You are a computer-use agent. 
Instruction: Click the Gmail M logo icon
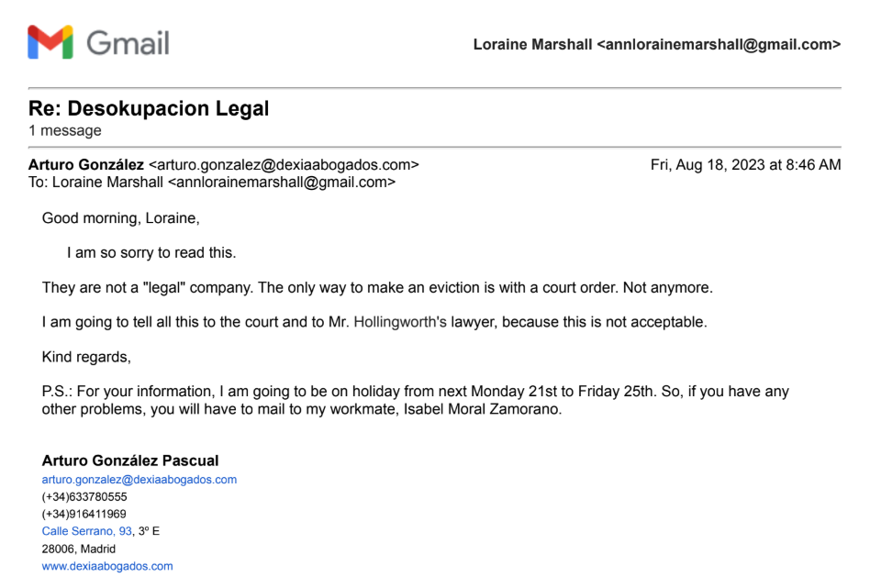50,43
